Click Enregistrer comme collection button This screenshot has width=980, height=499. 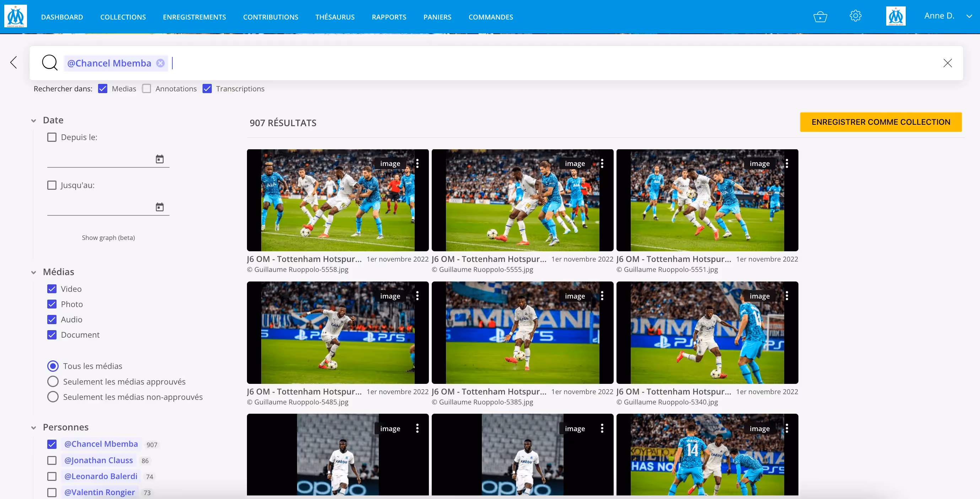[x=880, y=122]
